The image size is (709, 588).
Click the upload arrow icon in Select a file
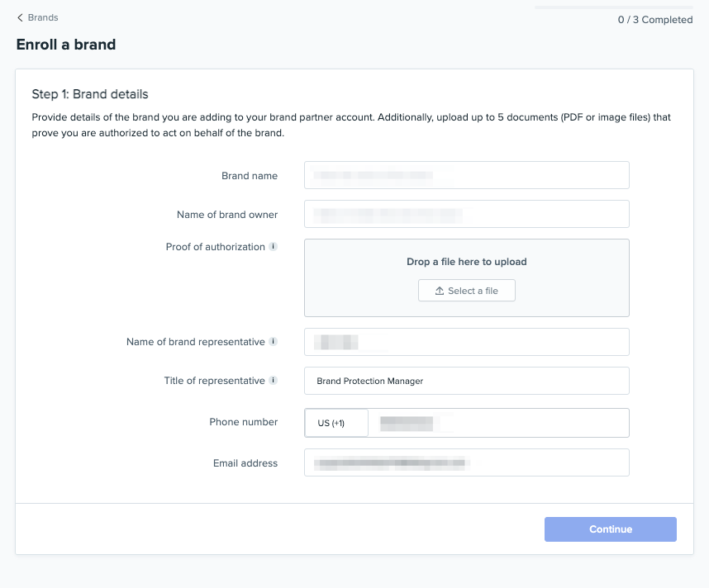click(440, 291)
